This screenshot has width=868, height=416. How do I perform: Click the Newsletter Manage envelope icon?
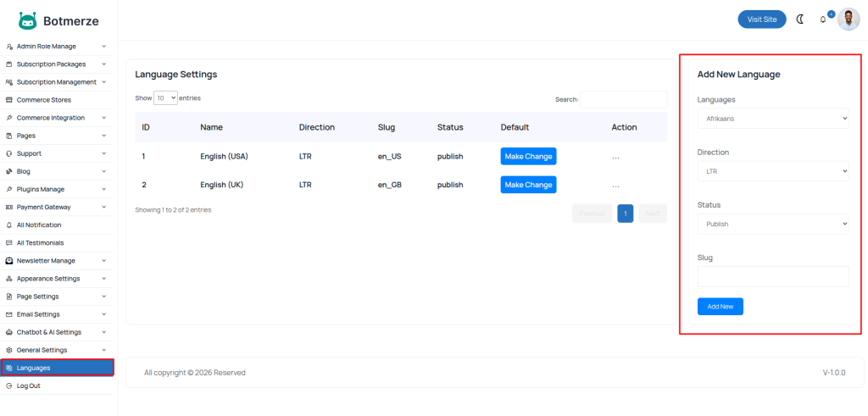click(x=9, y=260)
